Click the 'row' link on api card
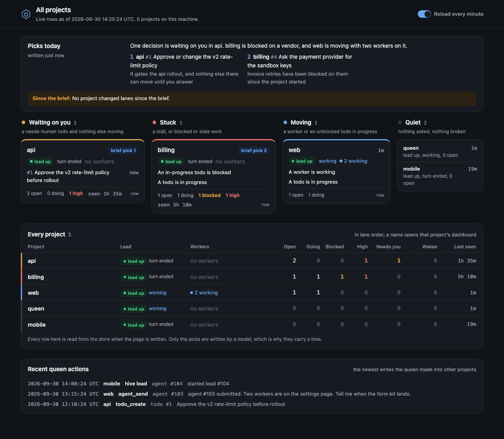504x439 pixels. click(135, 193)
